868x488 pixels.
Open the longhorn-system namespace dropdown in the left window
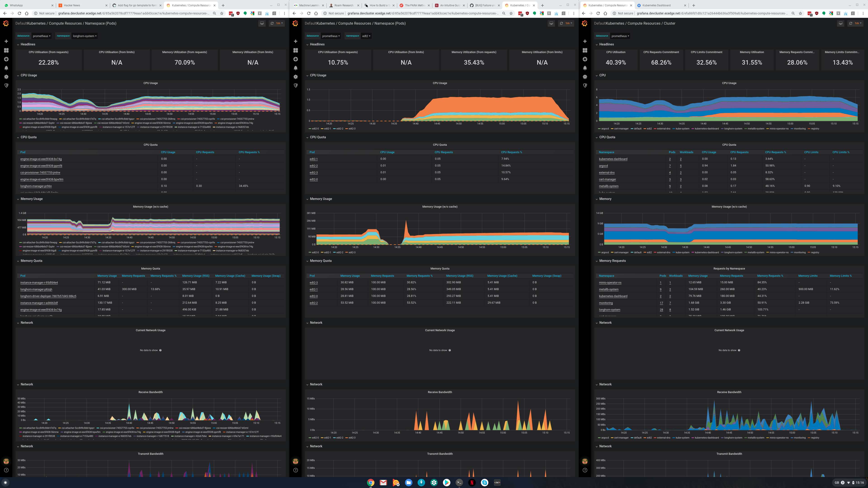coord(85,36)
